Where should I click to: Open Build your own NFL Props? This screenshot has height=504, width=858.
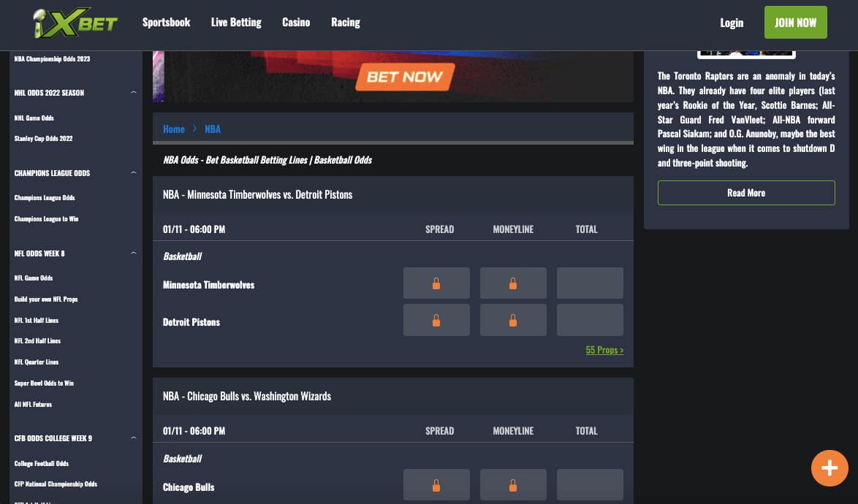coord(46,299)
